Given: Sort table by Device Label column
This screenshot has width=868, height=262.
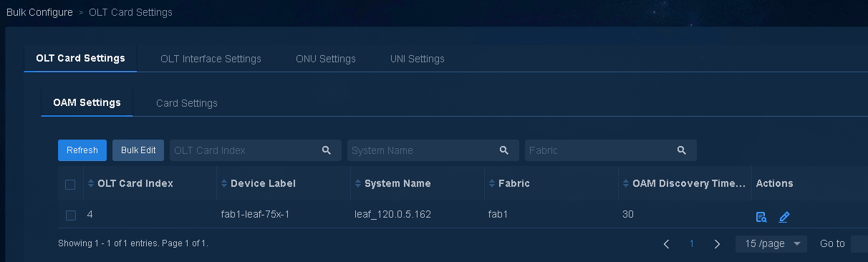Looking at the screenshot, I should point(225,183).
